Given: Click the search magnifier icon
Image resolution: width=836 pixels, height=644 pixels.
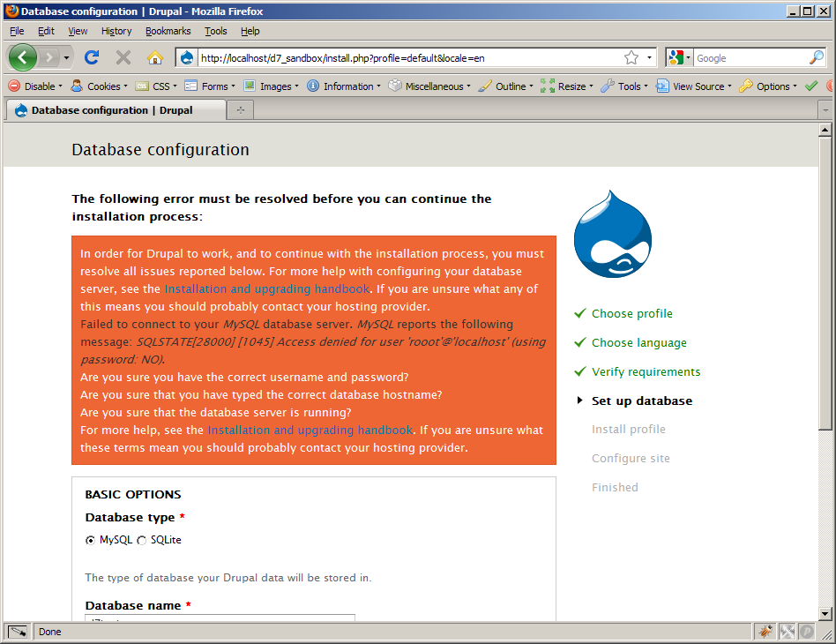Looking at the screenshot, I should (x=817, y=57).
